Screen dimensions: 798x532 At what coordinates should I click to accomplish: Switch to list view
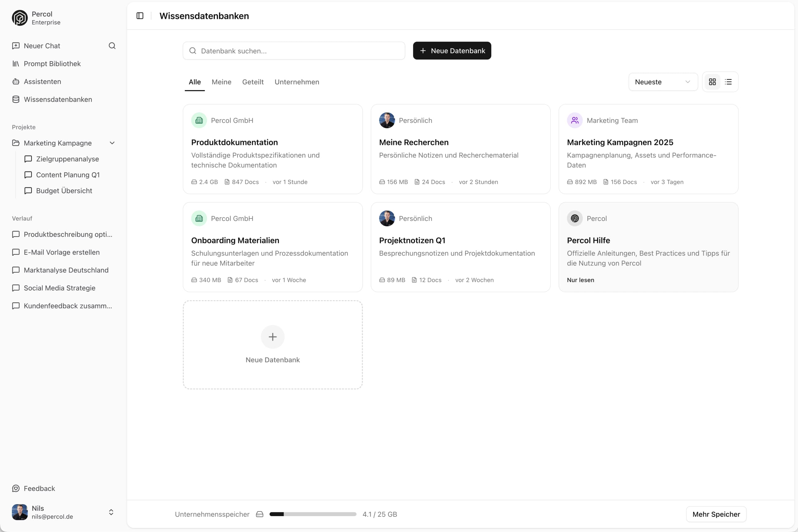click(728, 81)
